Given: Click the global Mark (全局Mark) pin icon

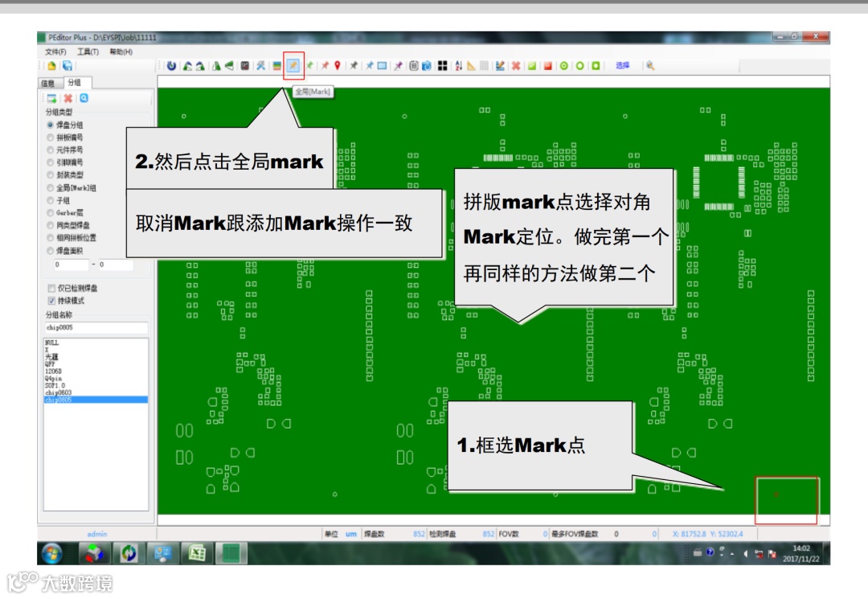Looking at the screenshot, I should [x=293, y=65].
